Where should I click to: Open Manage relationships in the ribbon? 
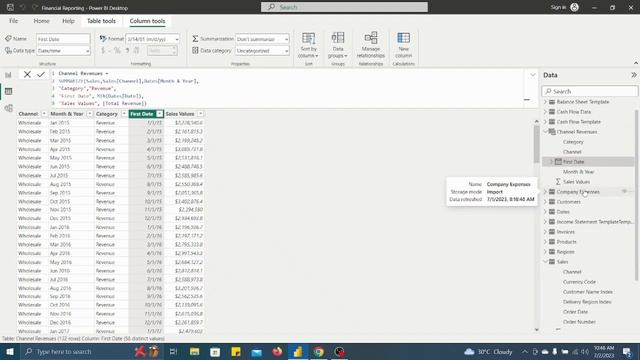pyautogui.click(x=371, y=45)
